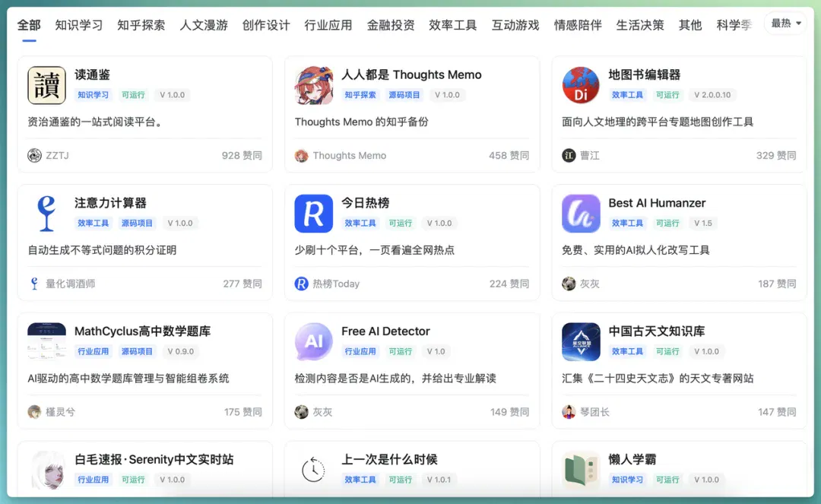
Task: Click the description 自动生成不等式问题的积分证明
Action: pyautogui.click(x=102, y=250)
